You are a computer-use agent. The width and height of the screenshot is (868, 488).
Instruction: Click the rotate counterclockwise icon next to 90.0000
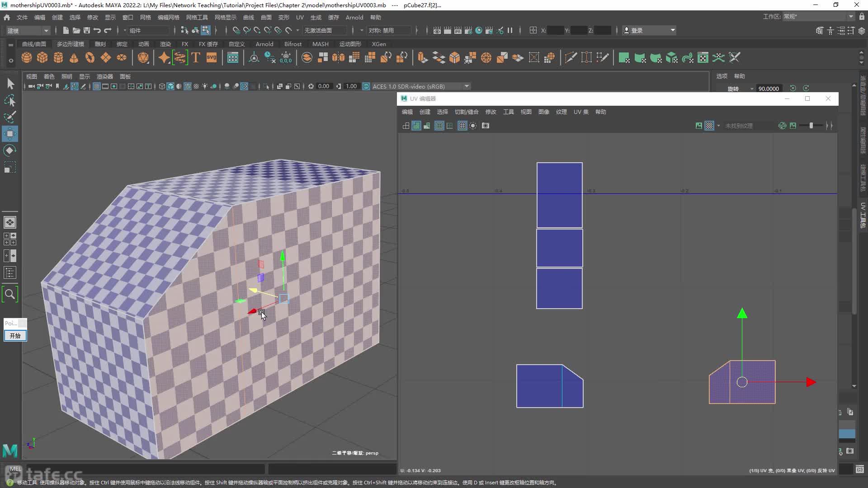[x=793, y=88]
